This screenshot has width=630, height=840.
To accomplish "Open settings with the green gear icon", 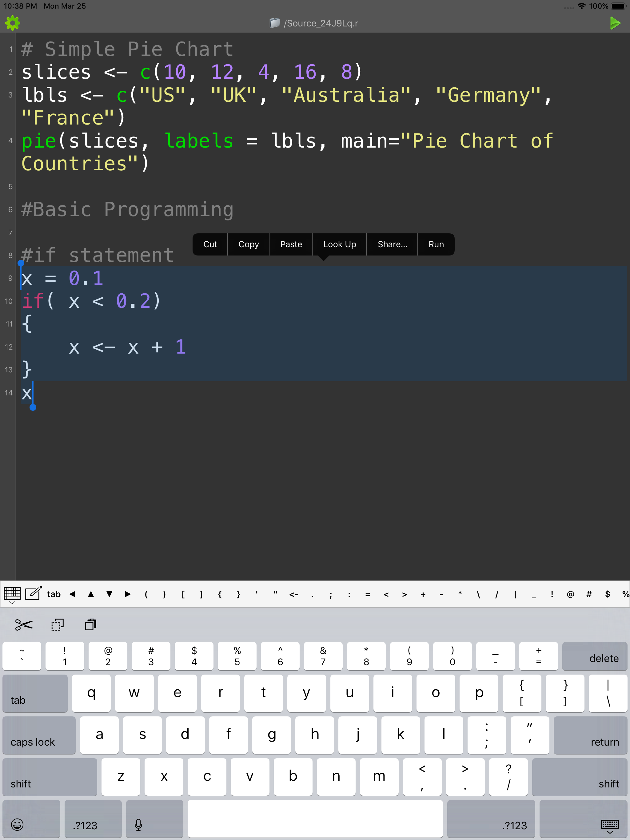I will [13, 23].
